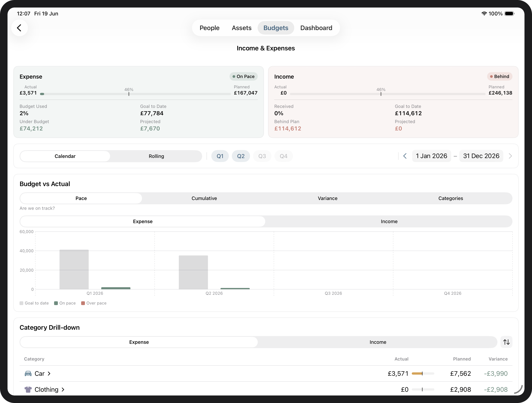Click the sort order arrows icon

[506, 342]
